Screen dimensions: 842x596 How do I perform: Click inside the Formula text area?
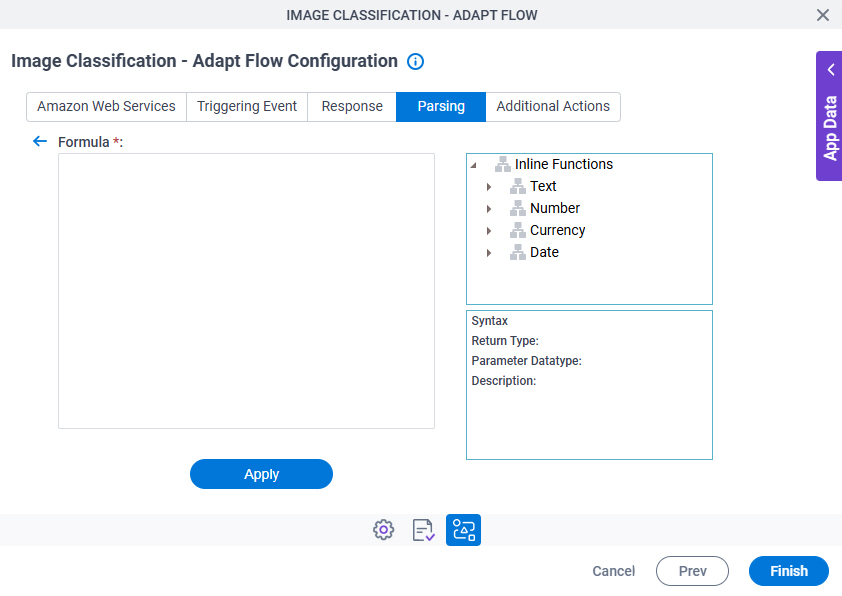coord(246,291)
